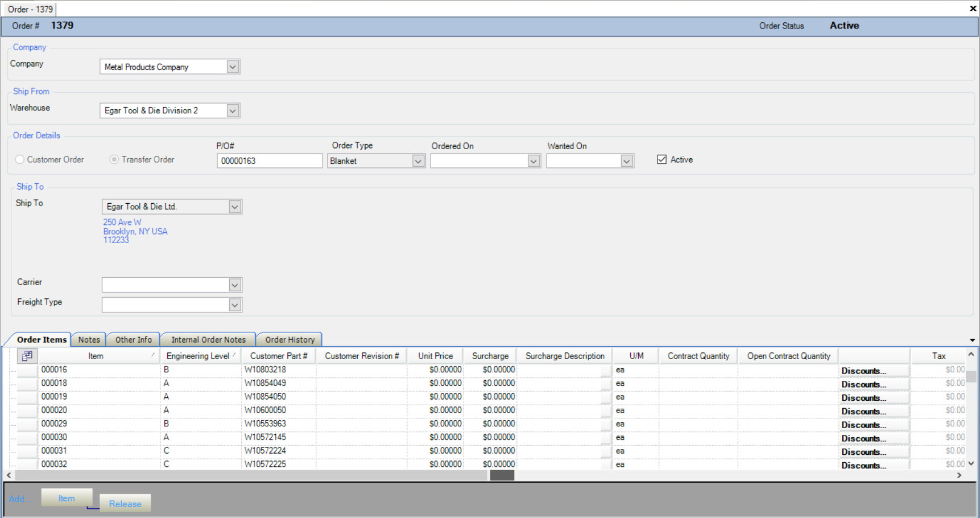The height and width of the screenshot is (518, 980).
Task: Open the Company dropdown
Action: tap(233, 67)
